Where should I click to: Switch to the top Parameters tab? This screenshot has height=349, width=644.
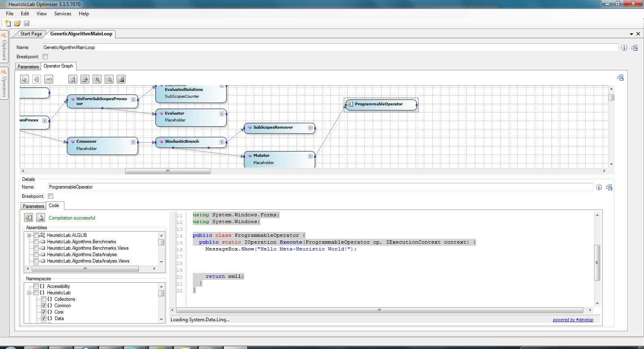pos(28,66)
